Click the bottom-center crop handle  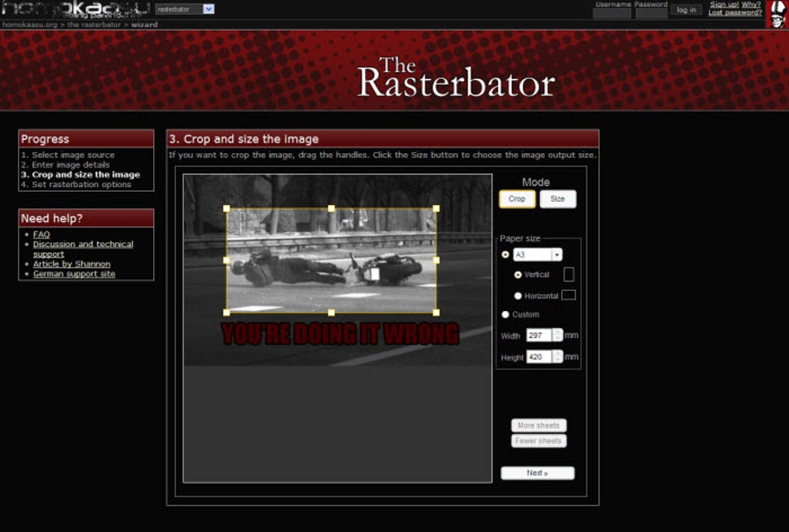click(x=331, y=312)
